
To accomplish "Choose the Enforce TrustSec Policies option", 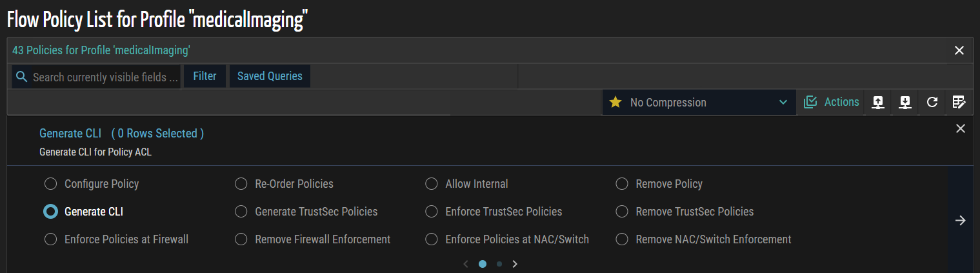I will (x=432, y=212).
